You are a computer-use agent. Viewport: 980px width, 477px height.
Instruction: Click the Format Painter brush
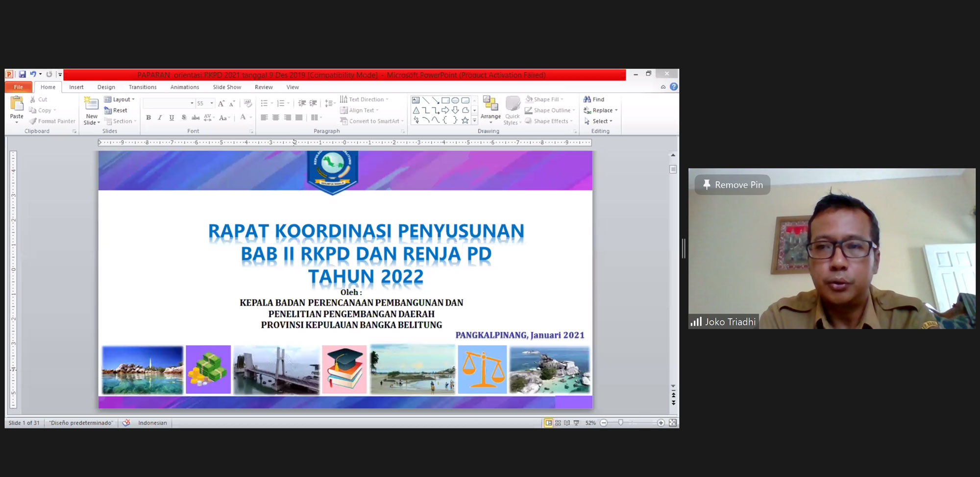point(33,121)
